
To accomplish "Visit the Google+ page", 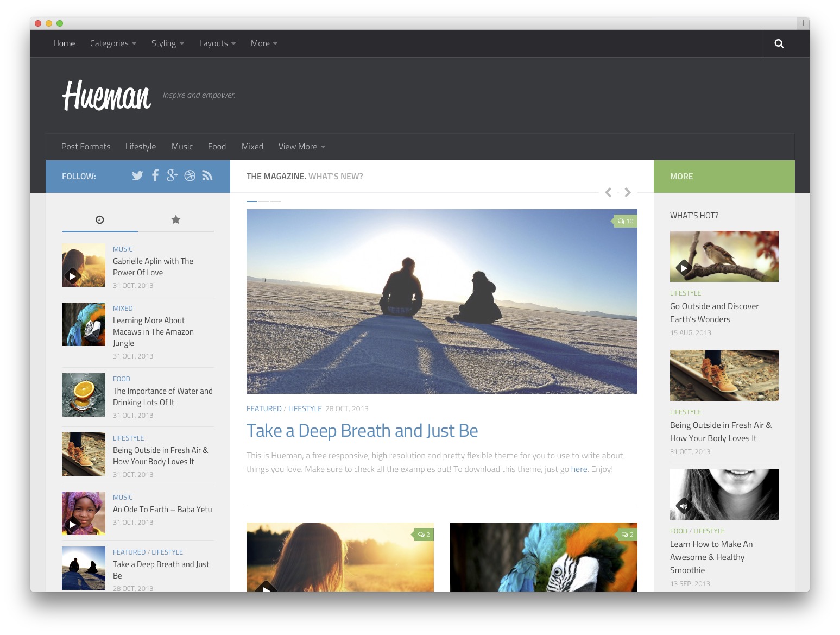I will tap(172, 175).
